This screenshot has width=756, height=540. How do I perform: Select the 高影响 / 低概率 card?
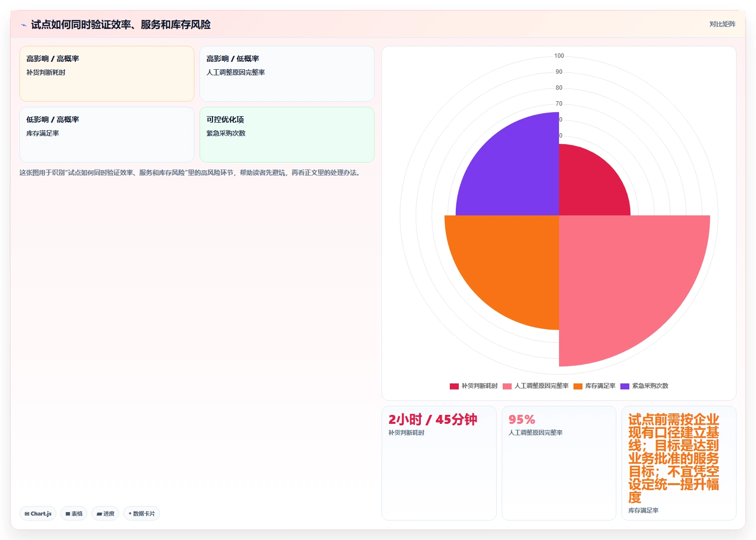click(287, 74)
